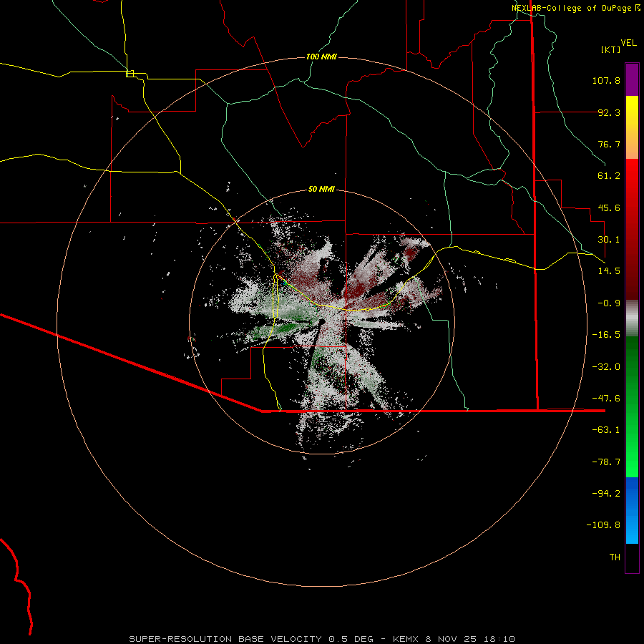The image size is (644, 644).
Task: Select the 14.5 velocity scale value
Action: 609,271
